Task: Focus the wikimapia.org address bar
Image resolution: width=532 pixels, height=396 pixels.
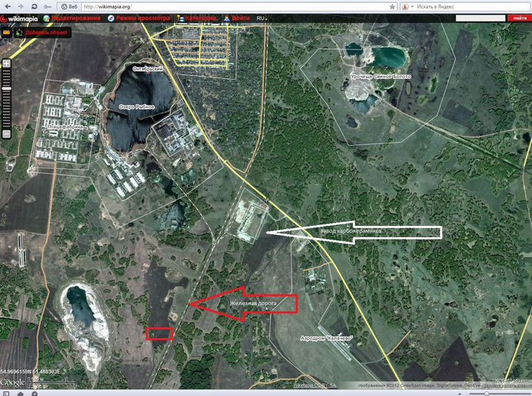Action: point(222,6)
